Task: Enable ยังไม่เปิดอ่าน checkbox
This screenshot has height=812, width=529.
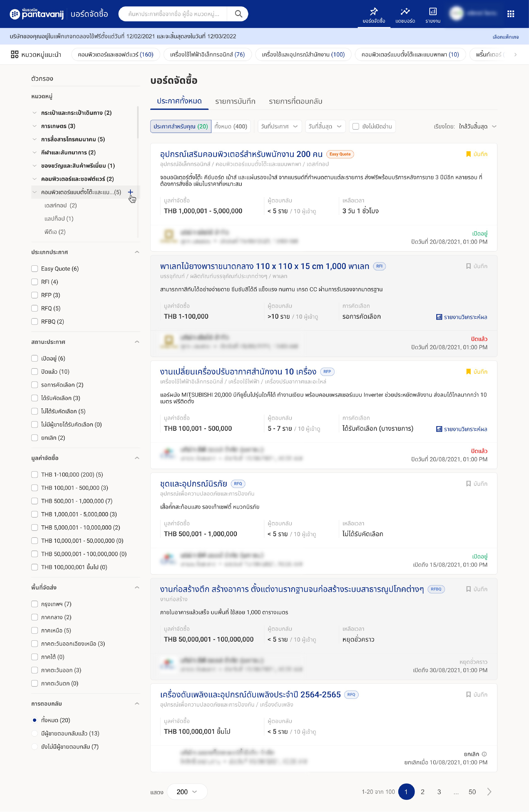Action: tap(356, 126)
